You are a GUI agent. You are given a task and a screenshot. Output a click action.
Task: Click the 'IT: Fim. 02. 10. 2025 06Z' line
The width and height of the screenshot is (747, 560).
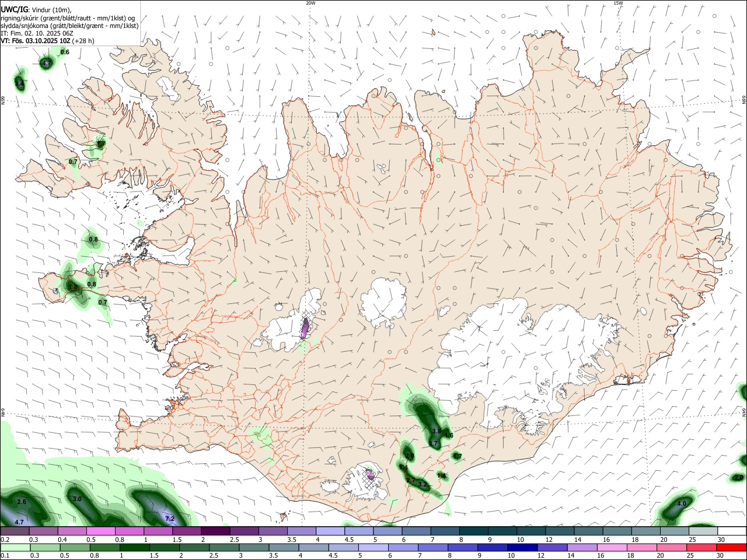pyautogui.click(x=37, y=33)
